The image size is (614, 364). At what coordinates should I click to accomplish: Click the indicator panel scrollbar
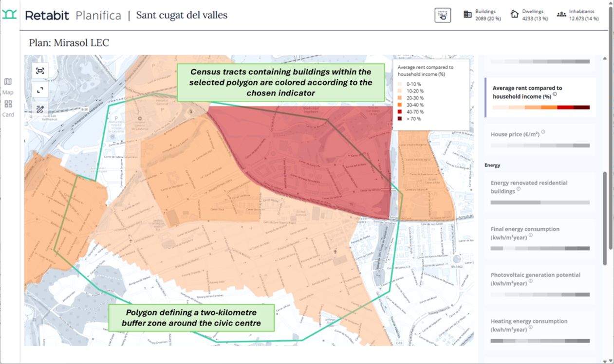(605, 218)
